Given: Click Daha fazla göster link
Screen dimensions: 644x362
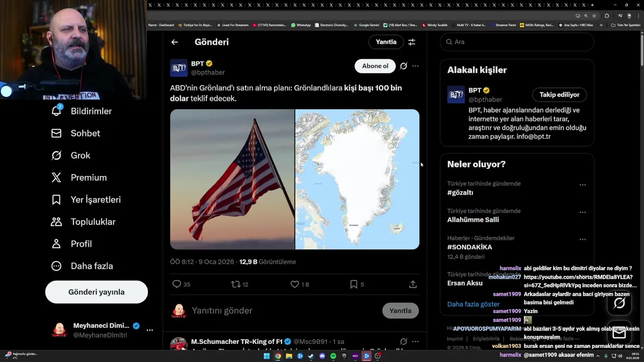Looking at the screenshot, I should pyautogui.click(x=473, y=304).
